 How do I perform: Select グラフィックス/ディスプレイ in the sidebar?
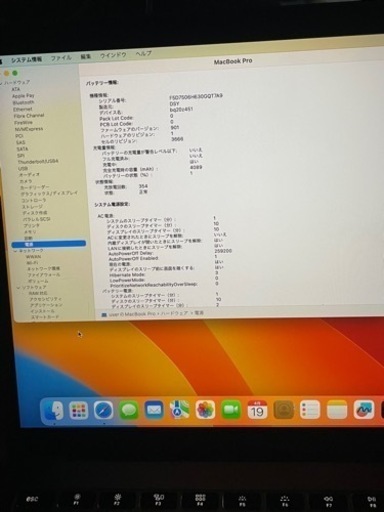pyautogui.click(x=49, y=194)
